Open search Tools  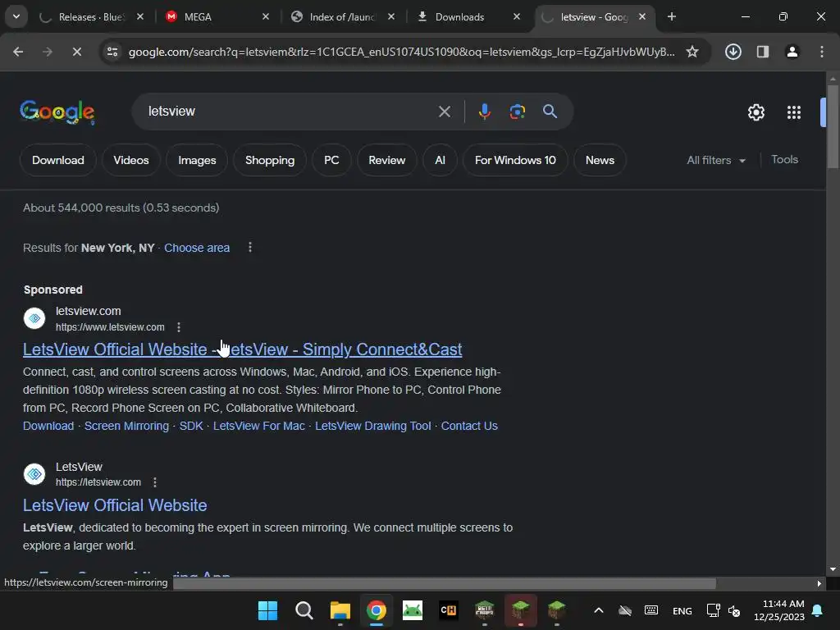784,160
